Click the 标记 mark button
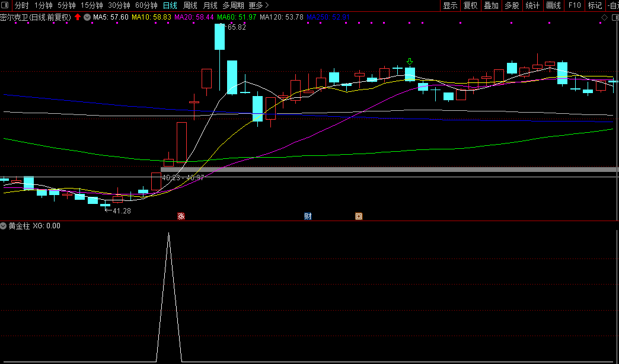 pos(595,5)
